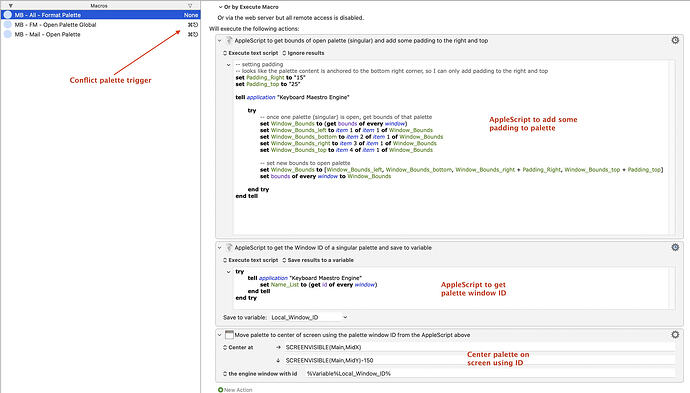Click the Macros column header
The image size is (690, 393).
click(99, 6)
